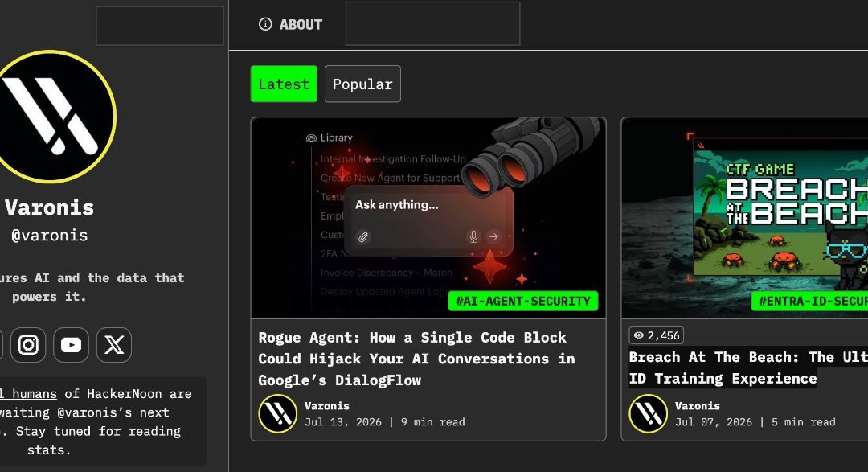
Task: Click the info icon beside ABOUT
Action: pos(265,24)
